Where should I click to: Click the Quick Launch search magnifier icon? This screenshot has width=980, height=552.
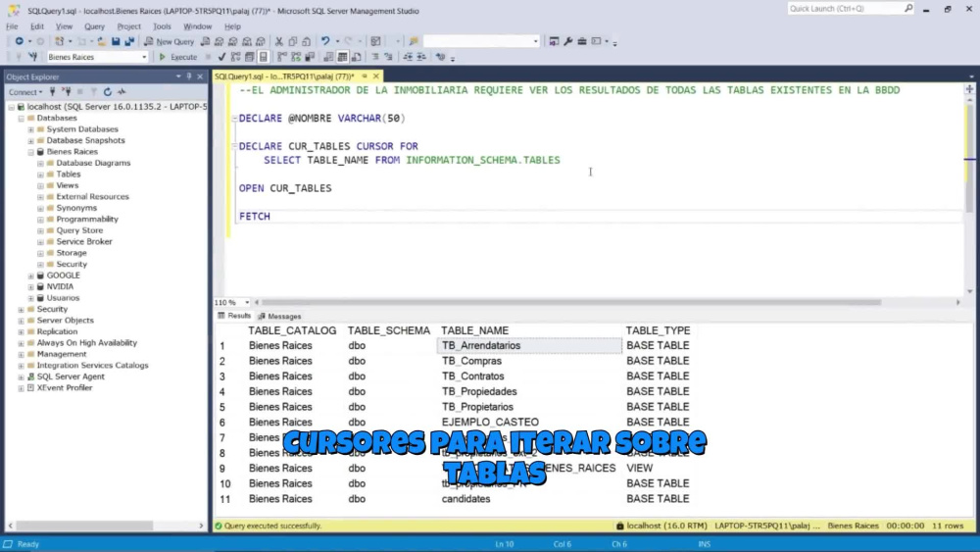(908, 8)
